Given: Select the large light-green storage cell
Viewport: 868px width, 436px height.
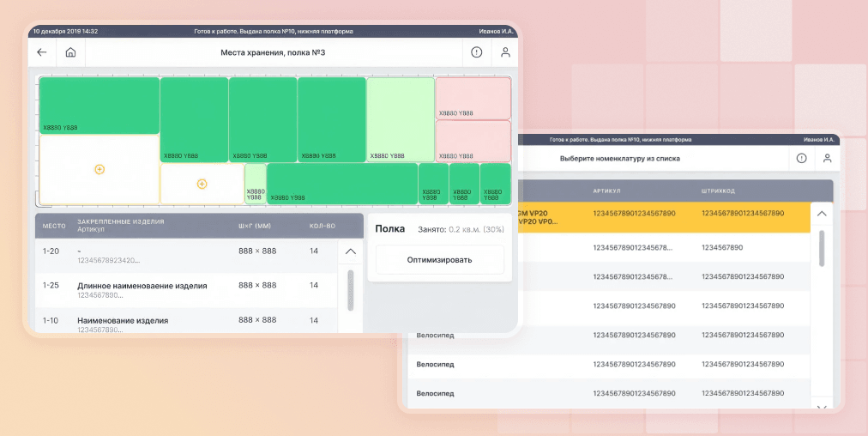Looking at the screenshot, I should [401, 118].
